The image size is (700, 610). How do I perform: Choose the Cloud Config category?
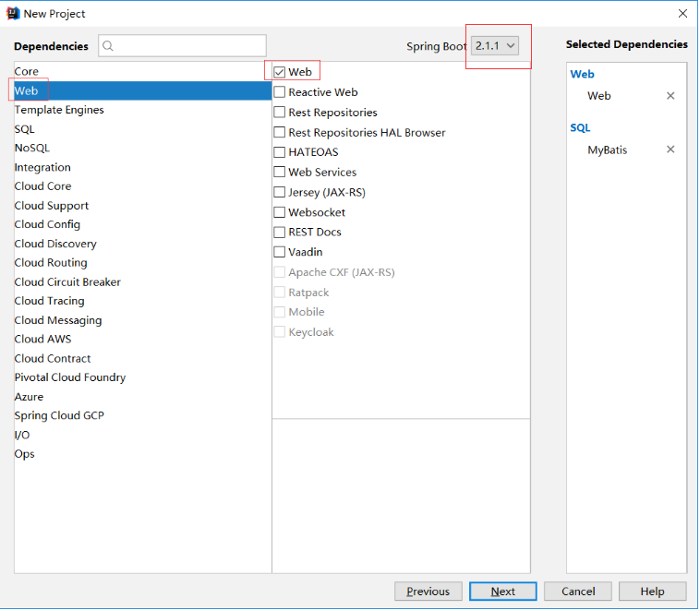[x=142, y=224]
